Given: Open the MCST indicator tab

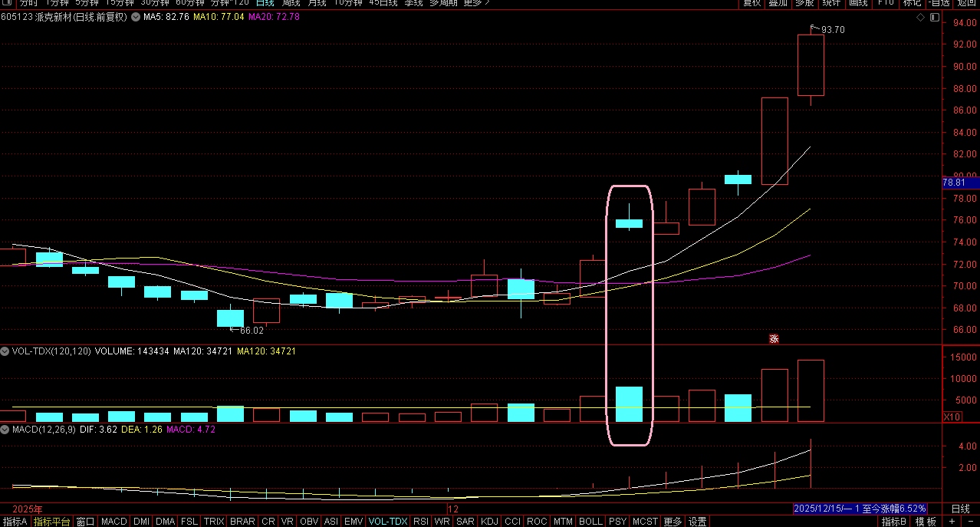Looking at the screenshot, I should coord(645,522).
